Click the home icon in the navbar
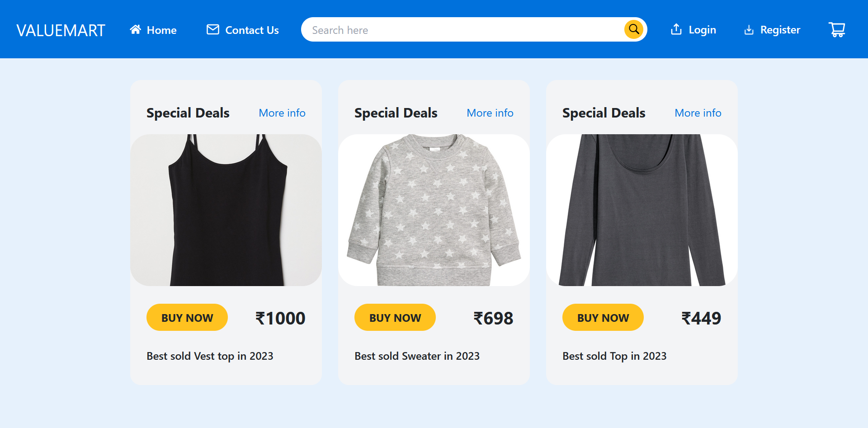The width and height of the screenshot is (868, 428). (135, 29)
